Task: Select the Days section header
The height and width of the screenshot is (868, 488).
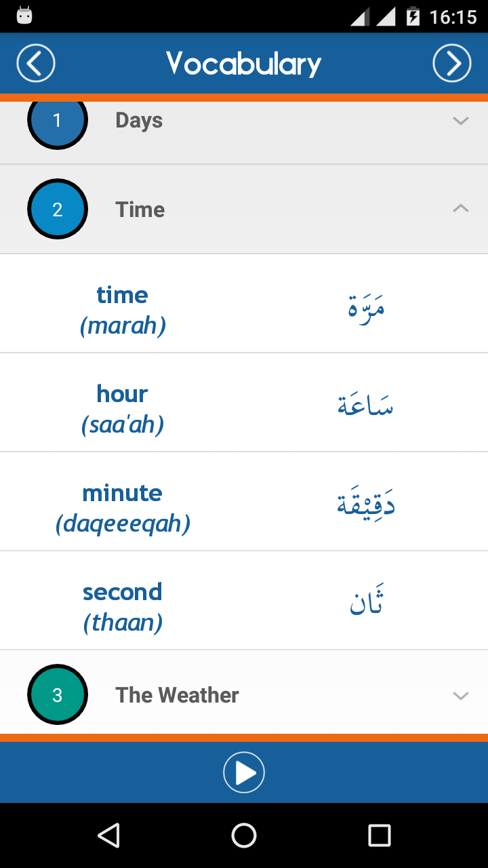Action: (x=140, y=120)
